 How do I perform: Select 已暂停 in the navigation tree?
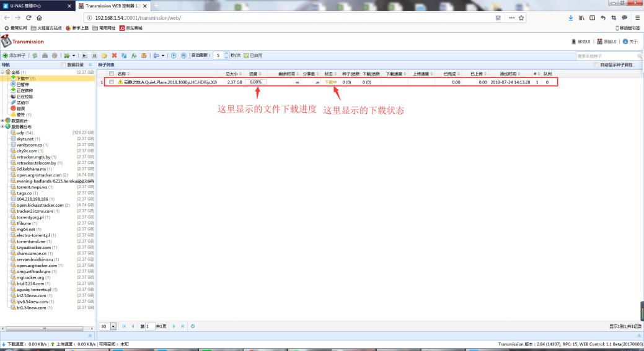[22, 85]
